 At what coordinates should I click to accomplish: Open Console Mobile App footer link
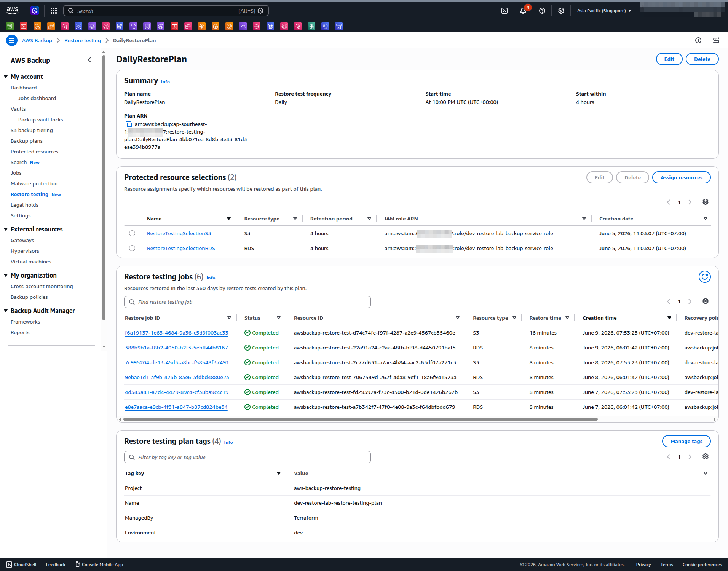tap(99, 565)
